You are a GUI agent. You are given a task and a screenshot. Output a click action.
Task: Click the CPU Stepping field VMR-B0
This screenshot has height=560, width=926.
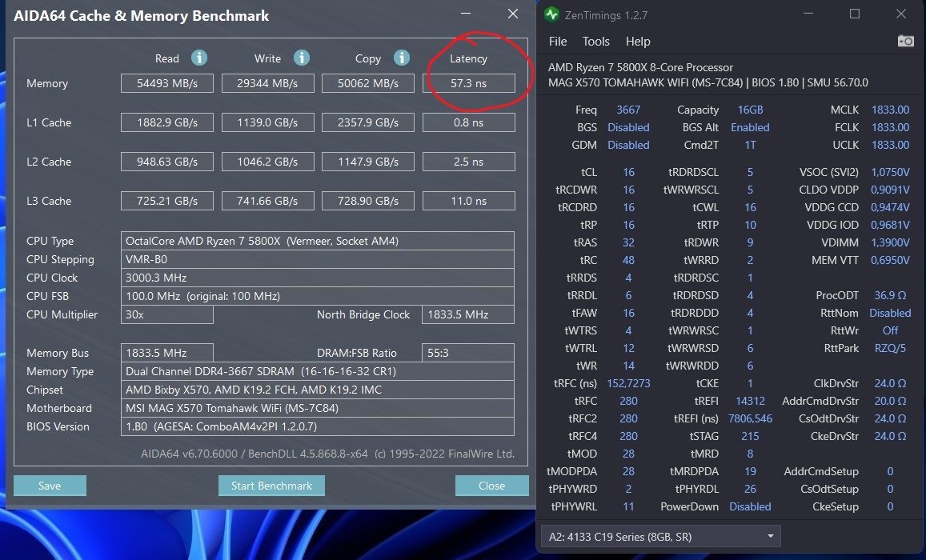click(x=318, y=259)
